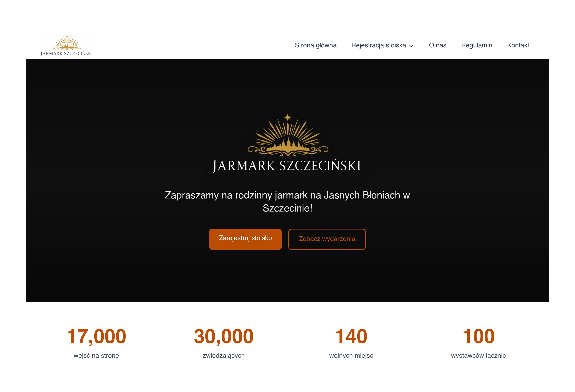Open the Strona główna page
The width and height of the screenshot is (575, 392).
click(x=315, y=45)
